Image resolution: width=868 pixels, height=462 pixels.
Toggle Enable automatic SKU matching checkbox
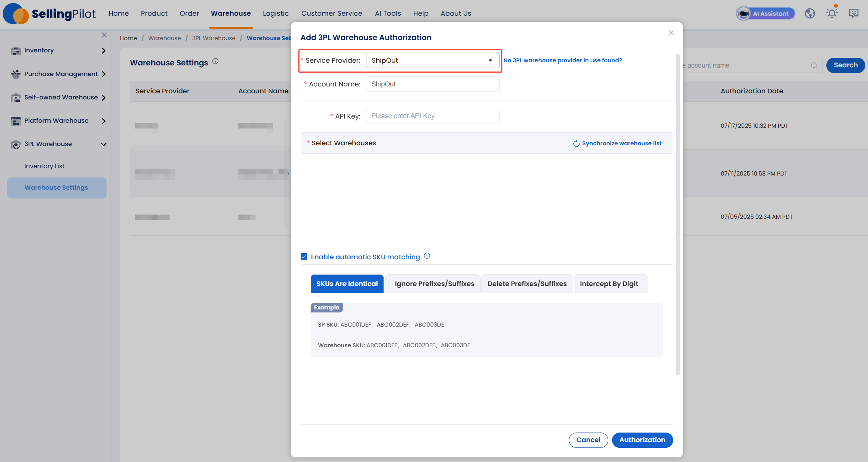pos(304,257)
